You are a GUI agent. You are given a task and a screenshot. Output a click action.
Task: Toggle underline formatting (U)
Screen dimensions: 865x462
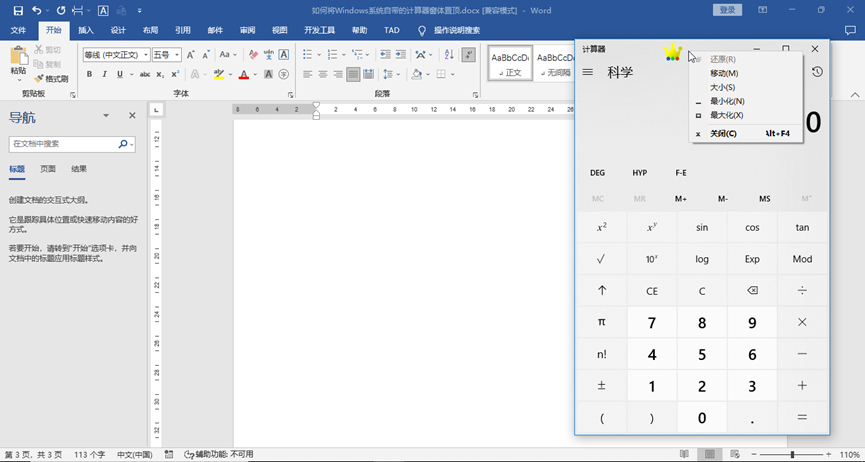[119, 74]
